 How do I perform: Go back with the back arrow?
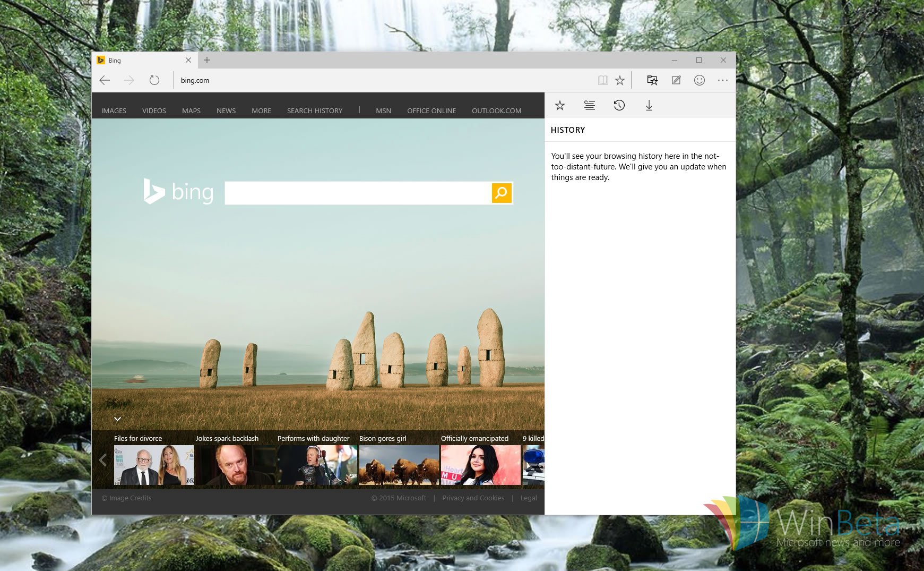pos(105,80)
